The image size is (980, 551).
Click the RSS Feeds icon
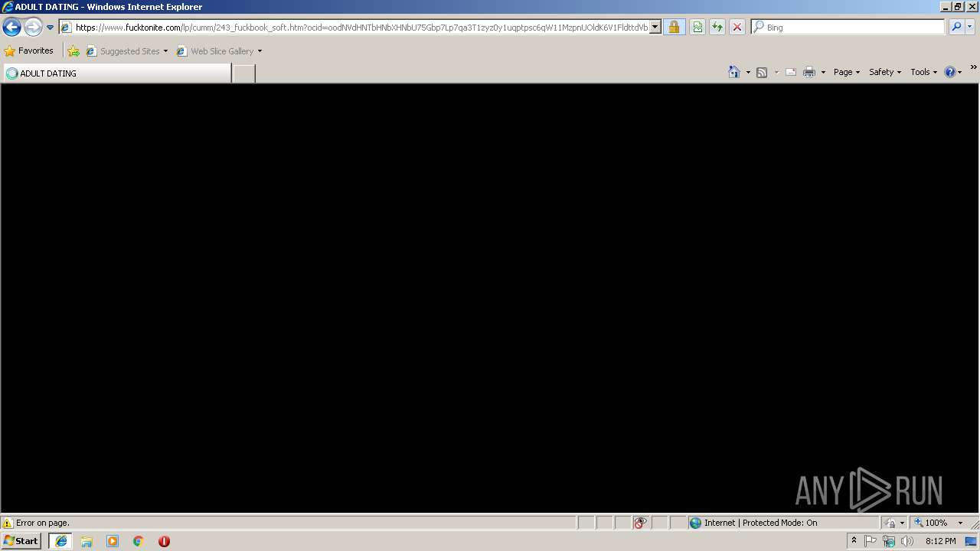point(762,72)
